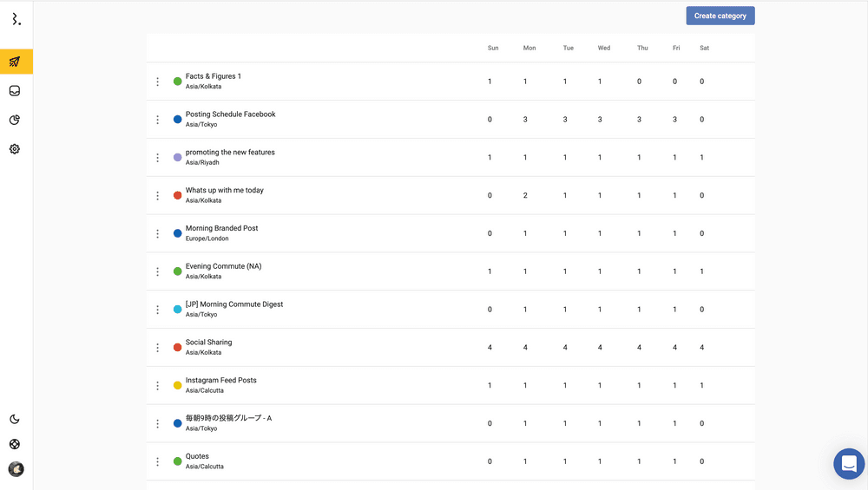868x490 pixels.
Task: Click the Create category button
Action: pyautogui.click(x=720, y=16)
